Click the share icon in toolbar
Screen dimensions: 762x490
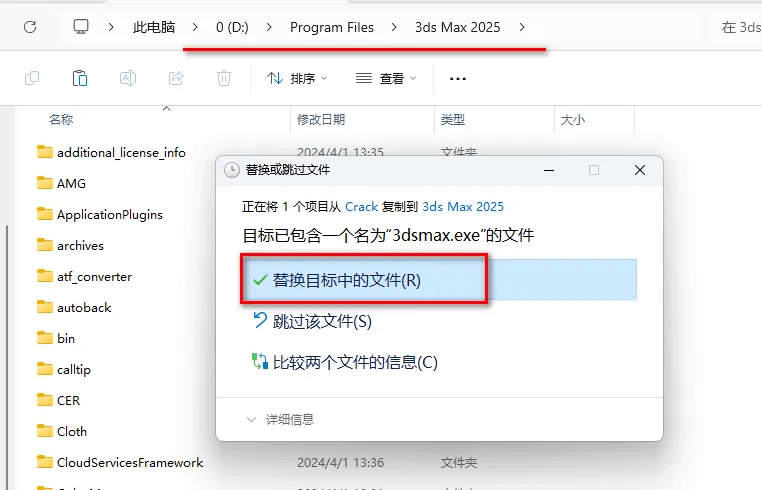click(176, 78)
